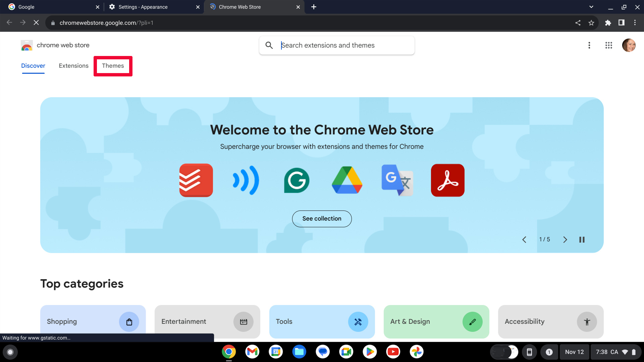The image size is (644, 362).
Task: Click the See collection button
Action: click(322, 219)
